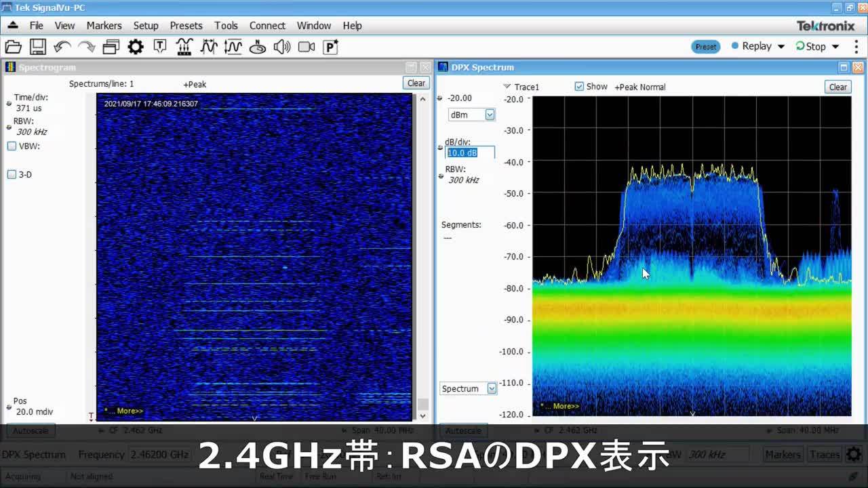Enable the 3-D spectrogram checkbox

(x=12, y=175)
